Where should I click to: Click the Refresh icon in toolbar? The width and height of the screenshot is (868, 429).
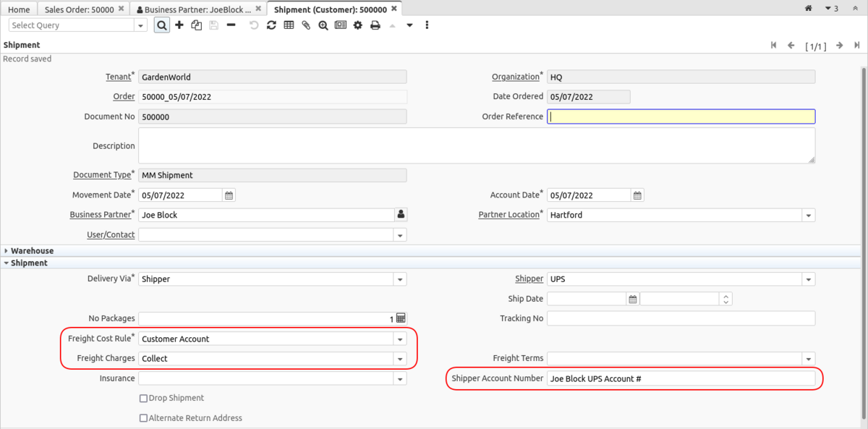[271, 25]
